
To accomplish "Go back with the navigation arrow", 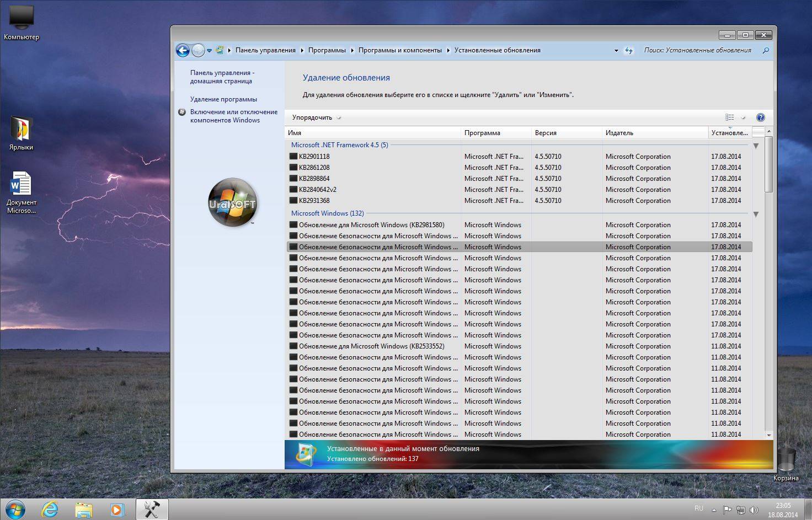I will coord(183,50).
